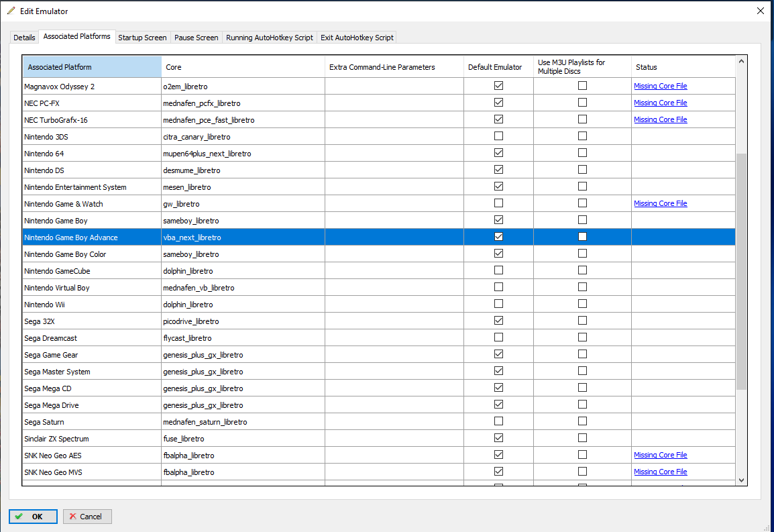Select Nintendo Entertainment System row
774x532 pixels.
tap(378, 187)
